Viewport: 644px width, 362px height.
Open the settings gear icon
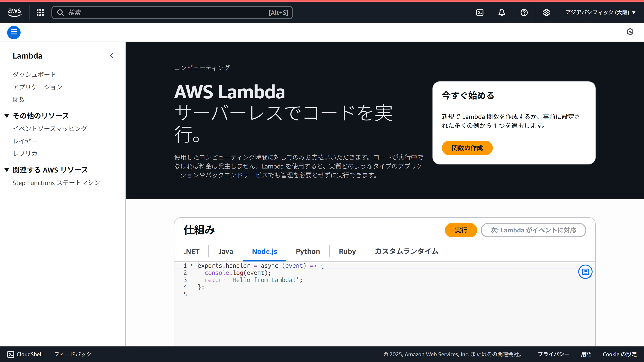tap(546, 13)
